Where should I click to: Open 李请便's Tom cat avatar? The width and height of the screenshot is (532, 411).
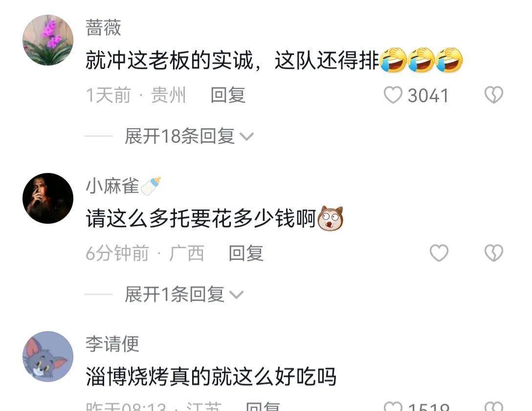pyautogui.click(x=48, y=356)
